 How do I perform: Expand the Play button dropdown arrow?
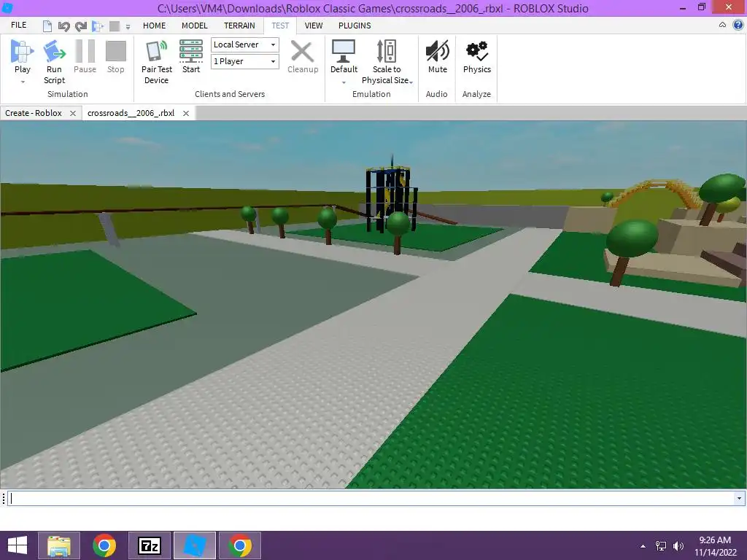[x=23, y=82]
